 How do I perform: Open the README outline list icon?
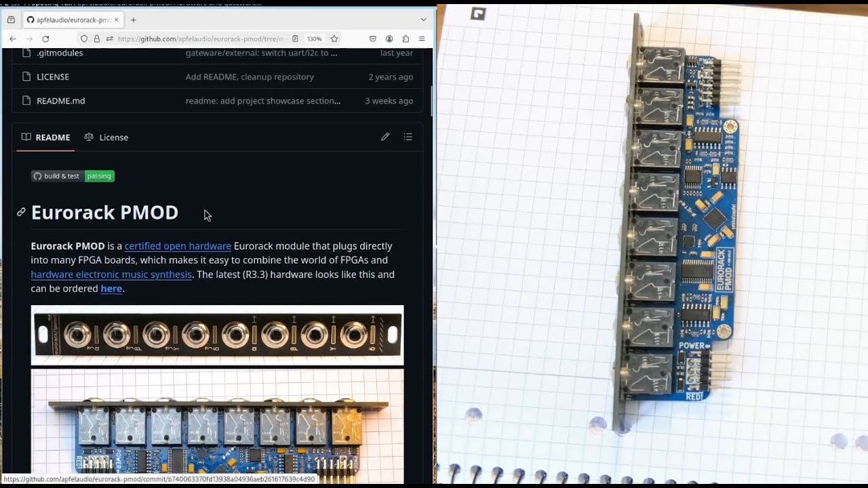tap(408, 137)
